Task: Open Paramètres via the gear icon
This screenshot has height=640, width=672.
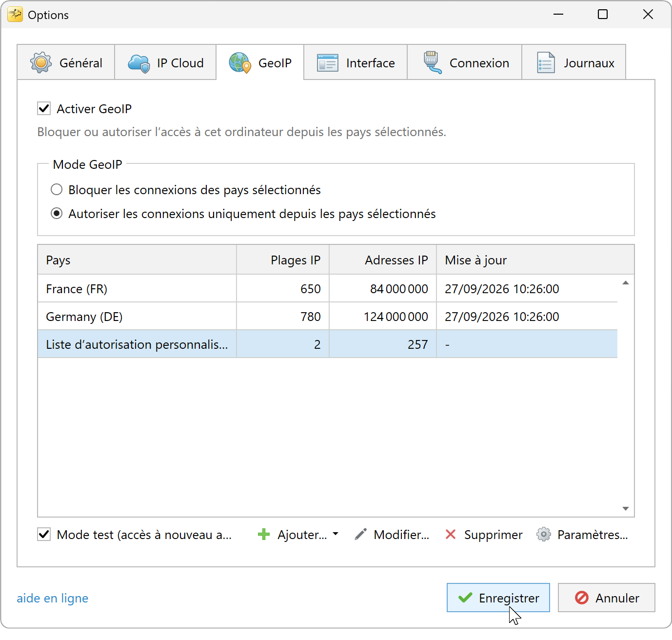Action: point(544,535)
